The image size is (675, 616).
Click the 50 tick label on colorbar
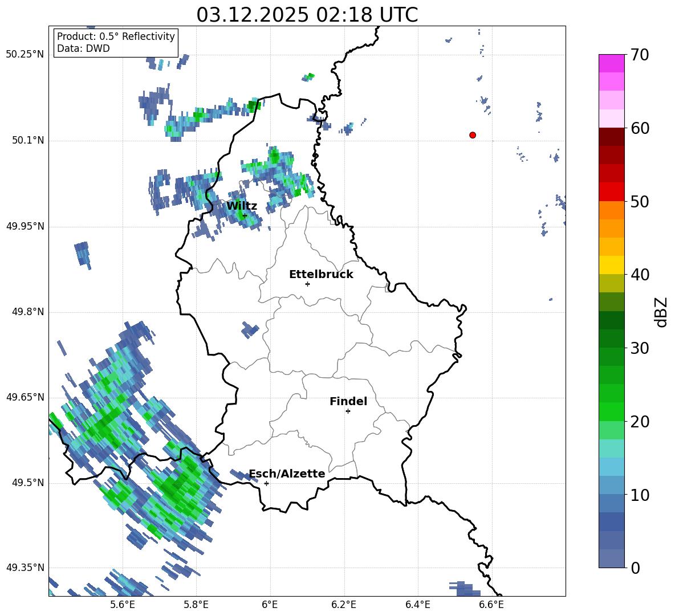coord(640,202)
